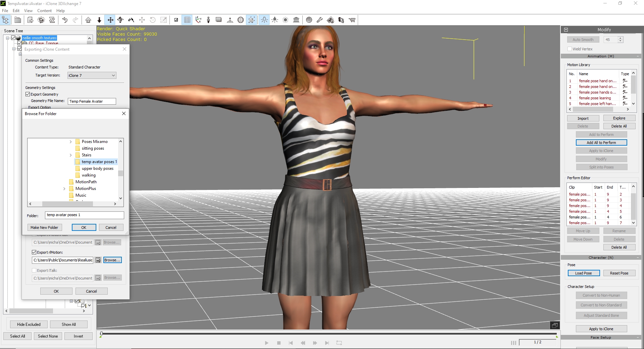Click the Folder name input field
This screenshot has width=644, height=349.
point(84,215)
